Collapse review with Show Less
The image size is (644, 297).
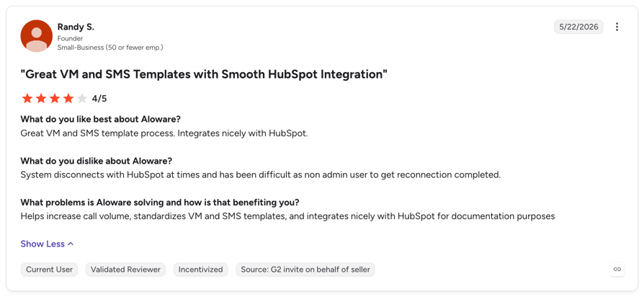tap(48, 244)
